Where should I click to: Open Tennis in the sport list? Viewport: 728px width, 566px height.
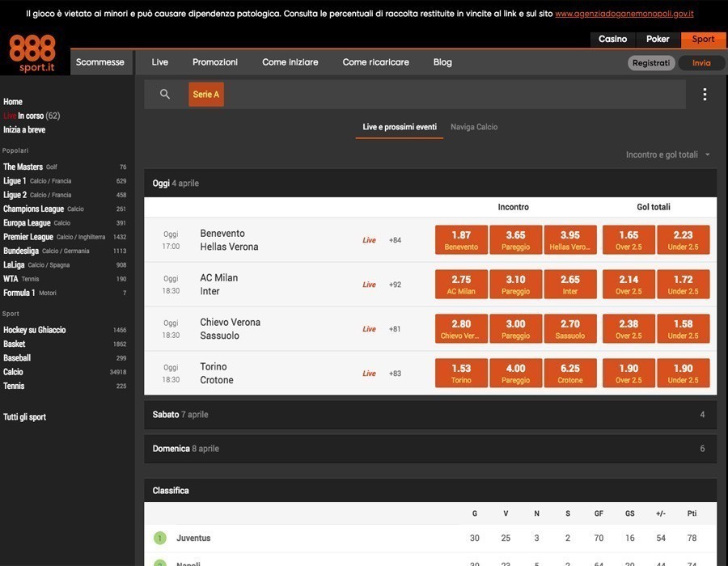(65, 386)
